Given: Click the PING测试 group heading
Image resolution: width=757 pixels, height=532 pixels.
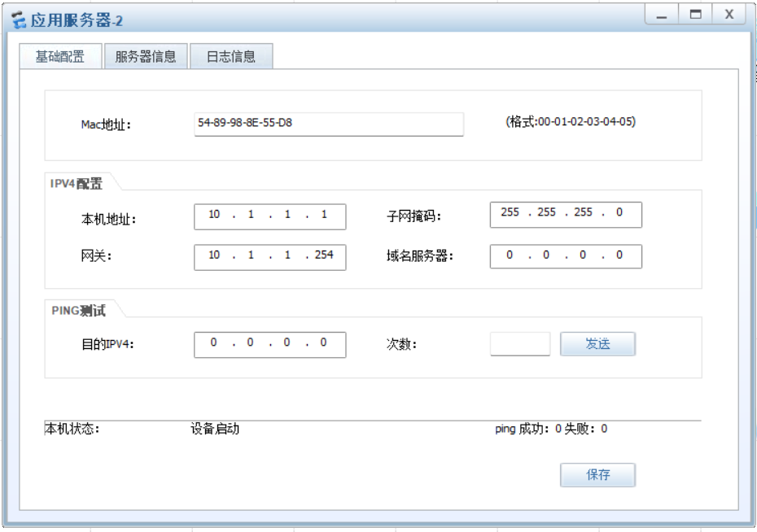Looking at the screenshot, I should point(79,311).
